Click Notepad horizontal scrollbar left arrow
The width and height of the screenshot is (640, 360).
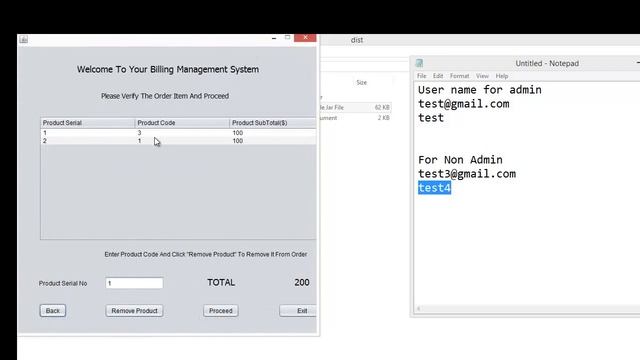click(x=418, y=309)
